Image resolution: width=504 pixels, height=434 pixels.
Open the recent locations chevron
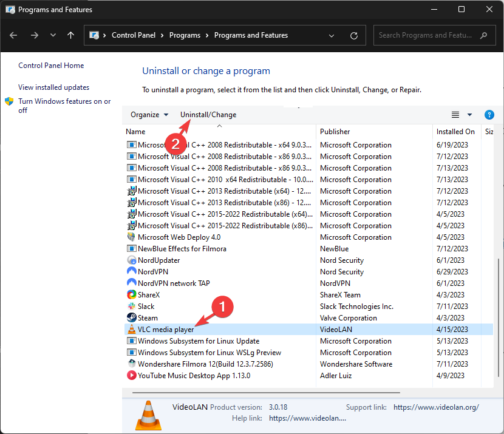(53, 35)
